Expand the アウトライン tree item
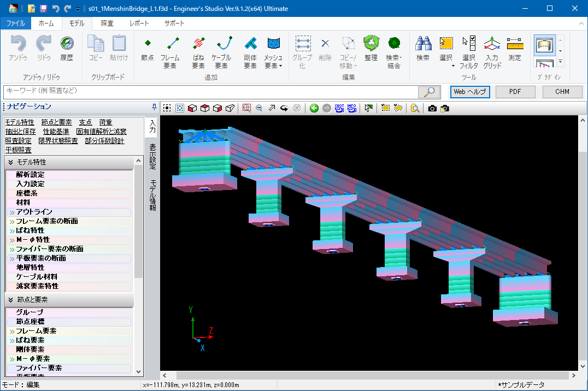The height and width of the screenshot is (391, 588). (x=12, y=212)
